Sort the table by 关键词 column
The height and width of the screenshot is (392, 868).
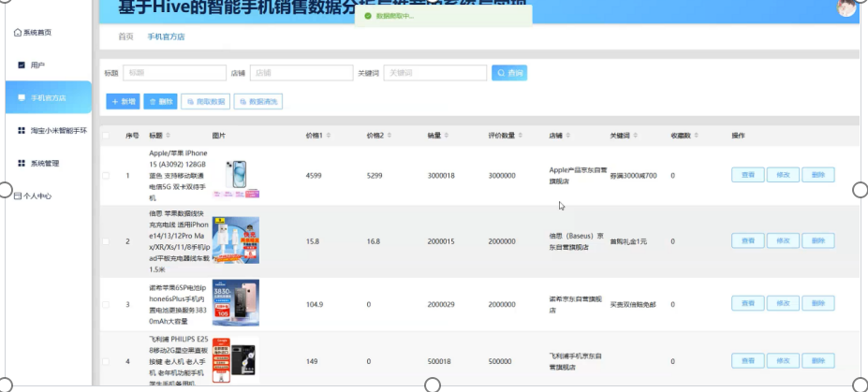point(636,136)
